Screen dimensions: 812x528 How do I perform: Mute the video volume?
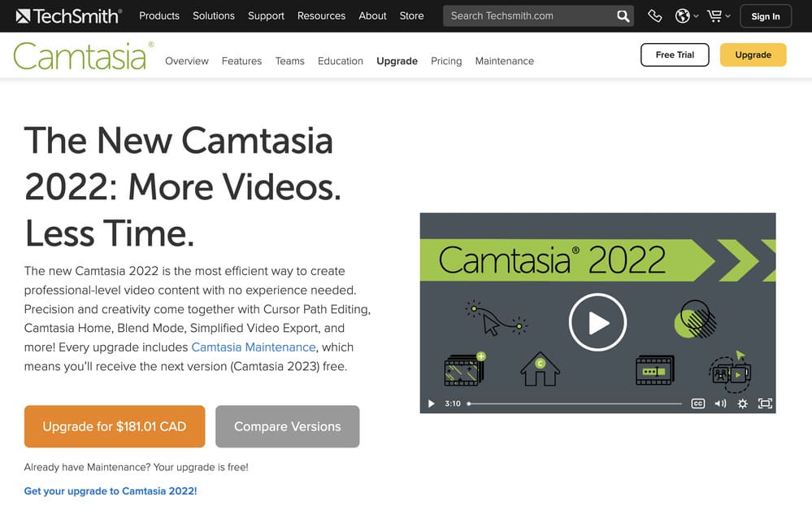point(720,403)
